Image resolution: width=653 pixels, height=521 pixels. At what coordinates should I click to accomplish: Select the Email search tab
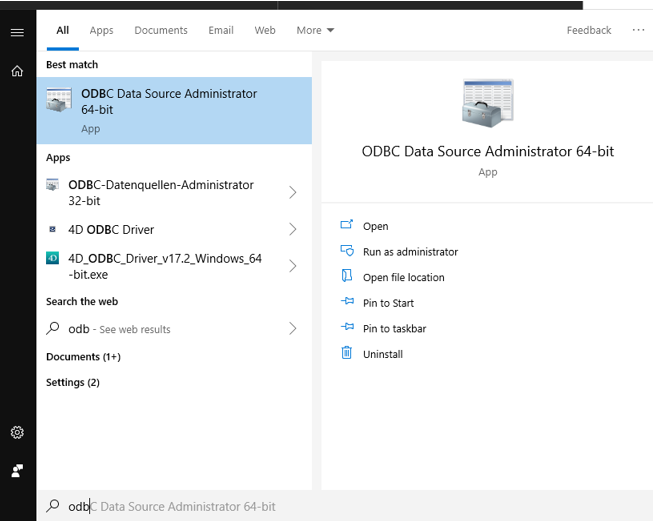(221, 30)
